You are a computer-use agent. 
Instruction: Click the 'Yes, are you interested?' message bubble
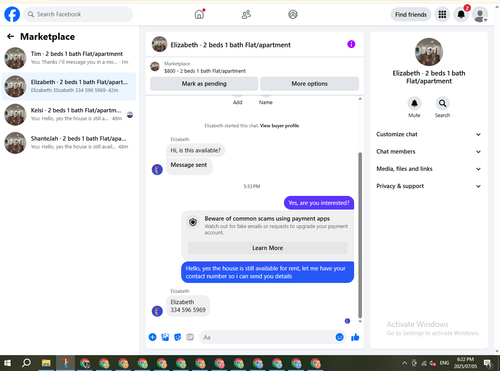tap(319, 203)
